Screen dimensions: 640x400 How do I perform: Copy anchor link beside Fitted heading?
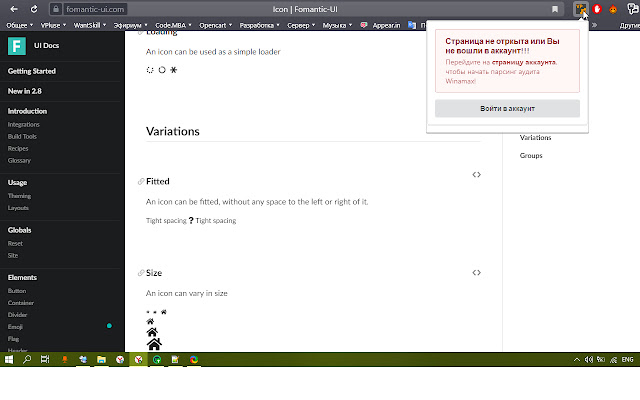[141, 181]
